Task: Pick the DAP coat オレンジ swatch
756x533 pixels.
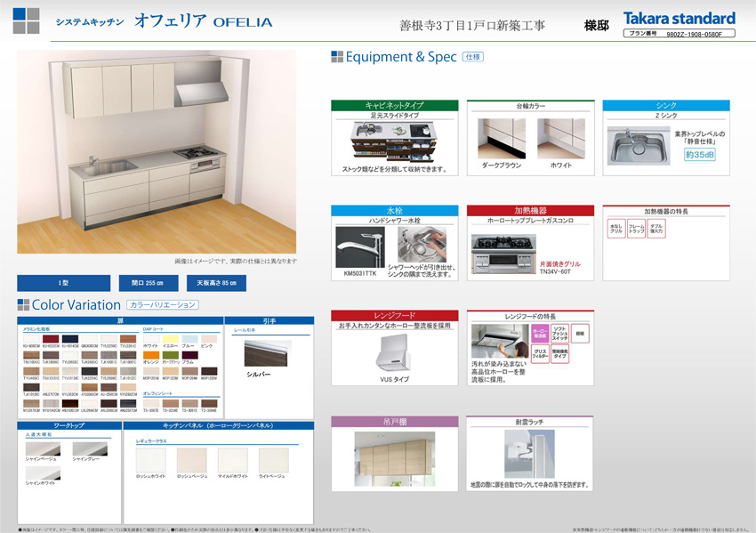Action: coord(151,355)
